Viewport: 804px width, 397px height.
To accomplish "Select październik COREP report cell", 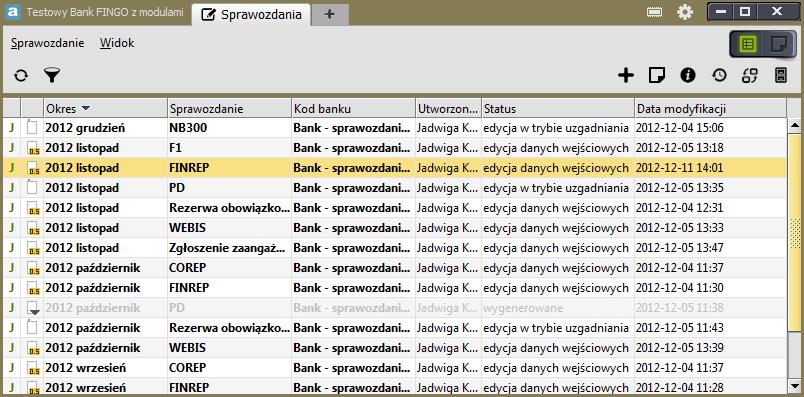I will click(229, 268).
